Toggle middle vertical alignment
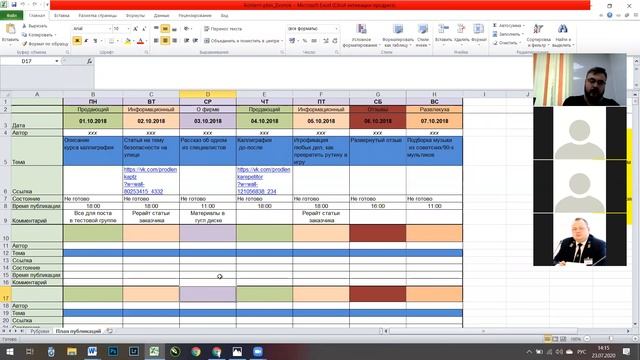640x360 pixels. (x=165, y=29)
